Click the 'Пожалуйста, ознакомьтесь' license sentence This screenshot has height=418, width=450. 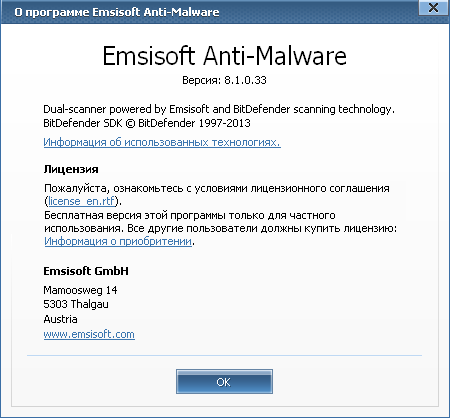[x=217, y=188]
